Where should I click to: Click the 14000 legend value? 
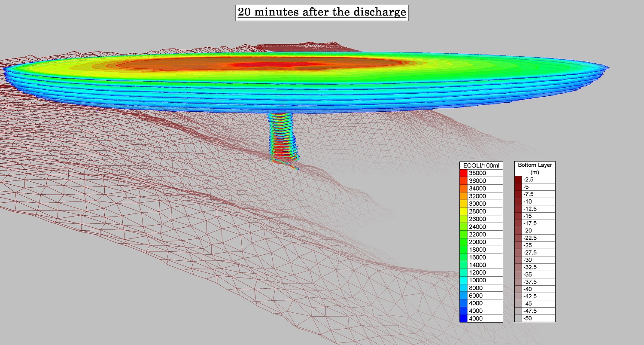point(477,265)
